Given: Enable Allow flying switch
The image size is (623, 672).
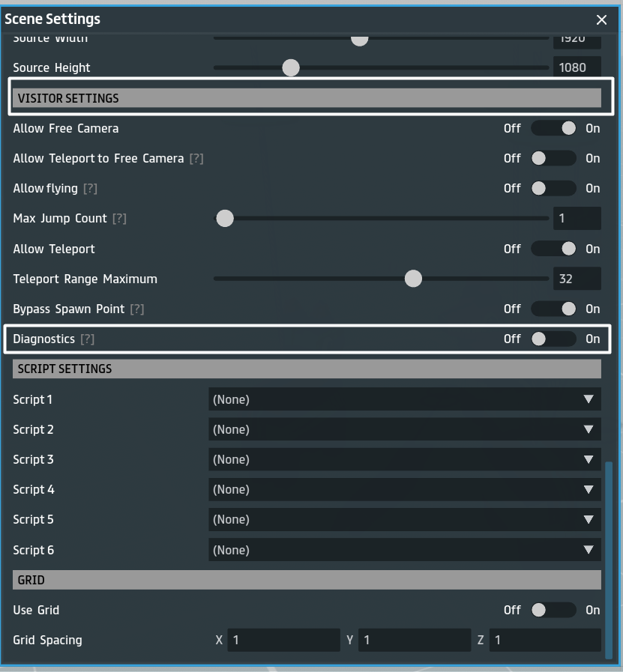Looking at the screenshot, I should coord(553,189).
